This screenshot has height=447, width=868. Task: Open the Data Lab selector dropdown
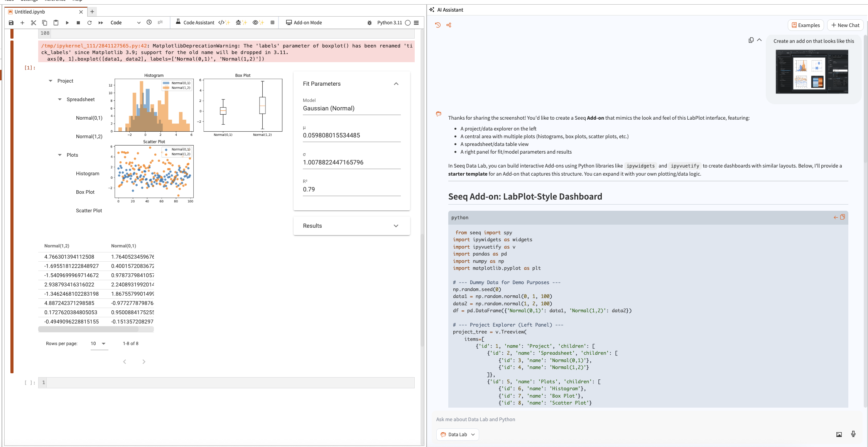[458, 434]
